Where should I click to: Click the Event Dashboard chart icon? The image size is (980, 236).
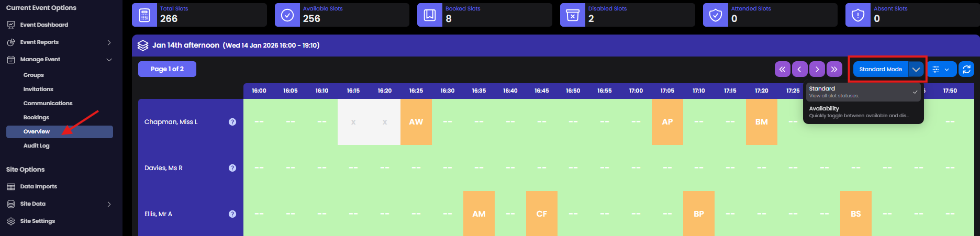pyautogui.click(x=11, y=25)
